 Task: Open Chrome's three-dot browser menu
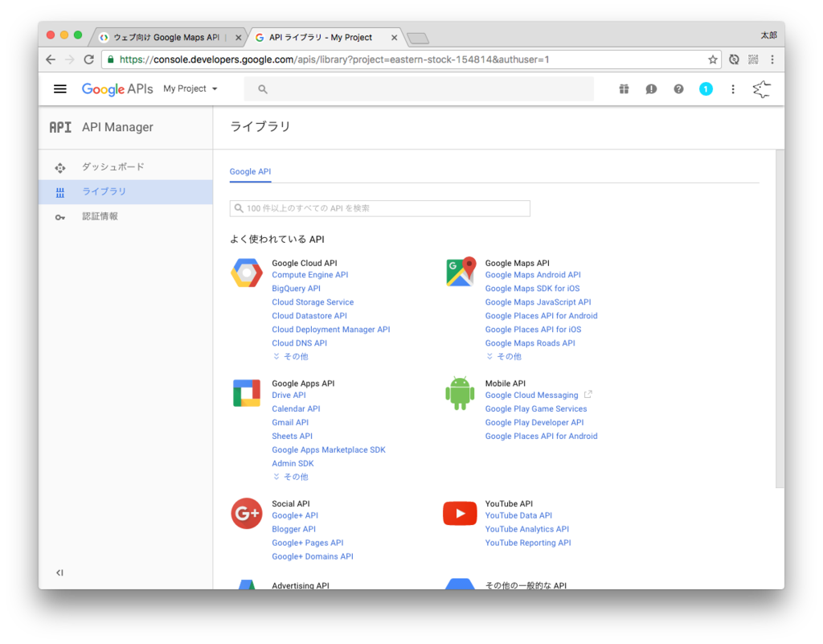pos(772,59)
